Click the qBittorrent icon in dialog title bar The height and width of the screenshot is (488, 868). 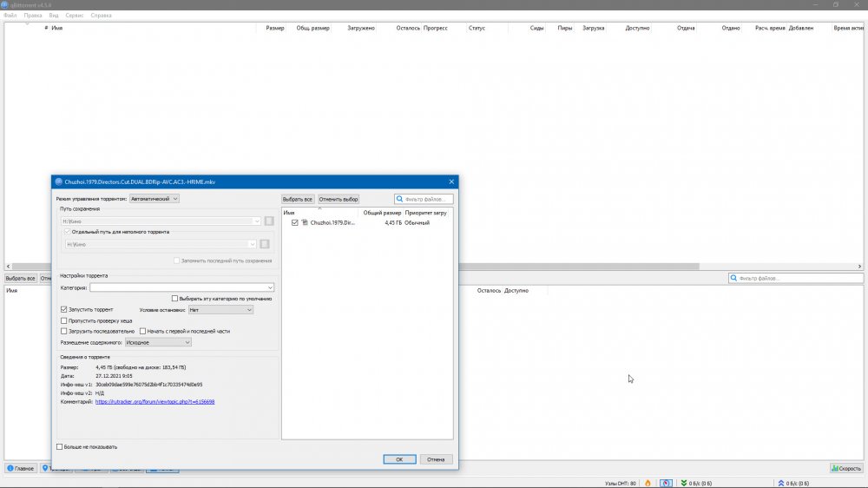pos(59,181)
